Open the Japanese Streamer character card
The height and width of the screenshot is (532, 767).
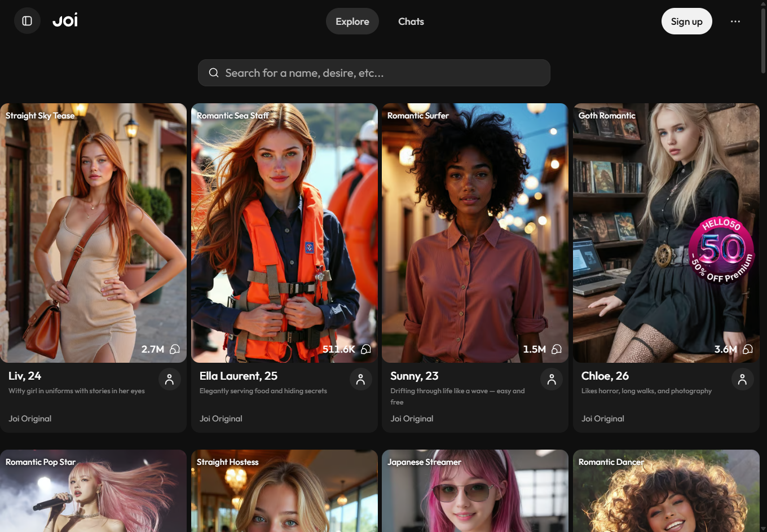pos(475,490)
